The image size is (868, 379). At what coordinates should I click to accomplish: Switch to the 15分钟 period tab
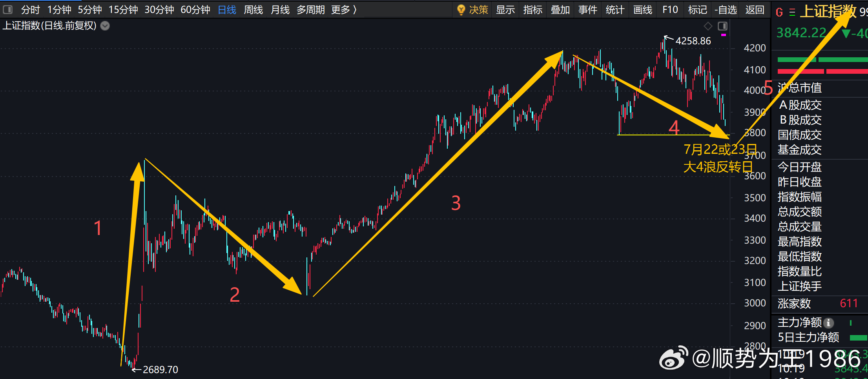(123, 10)
